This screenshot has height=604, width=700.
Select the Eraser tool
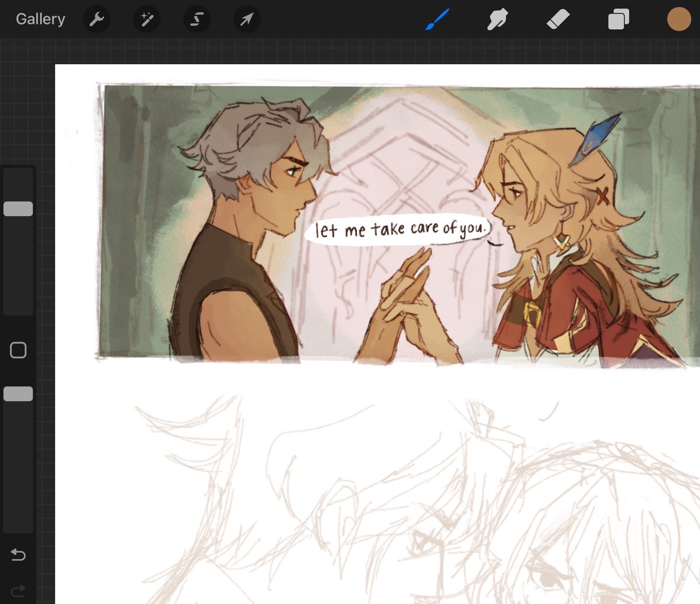click(x=558, y=20)
